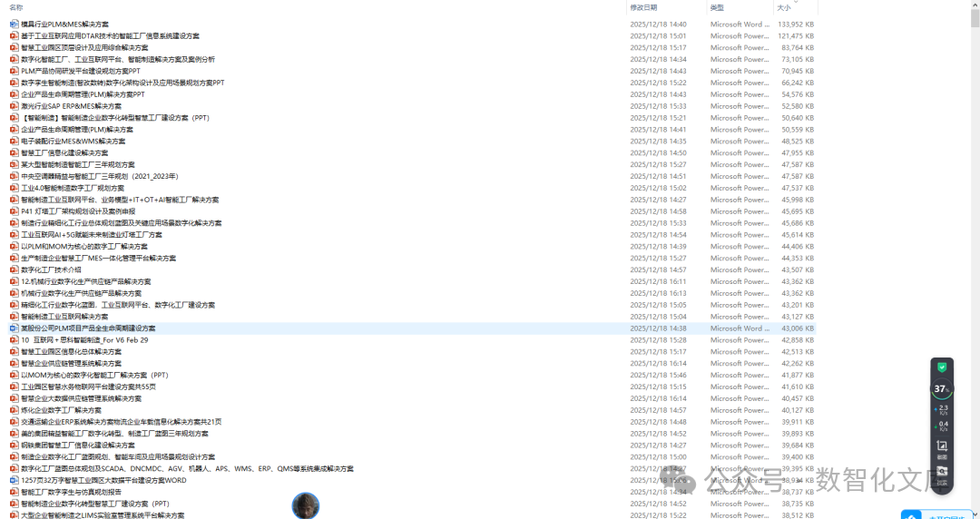
Task: Click the size value 133,952 KB
Action: point(796,24)
